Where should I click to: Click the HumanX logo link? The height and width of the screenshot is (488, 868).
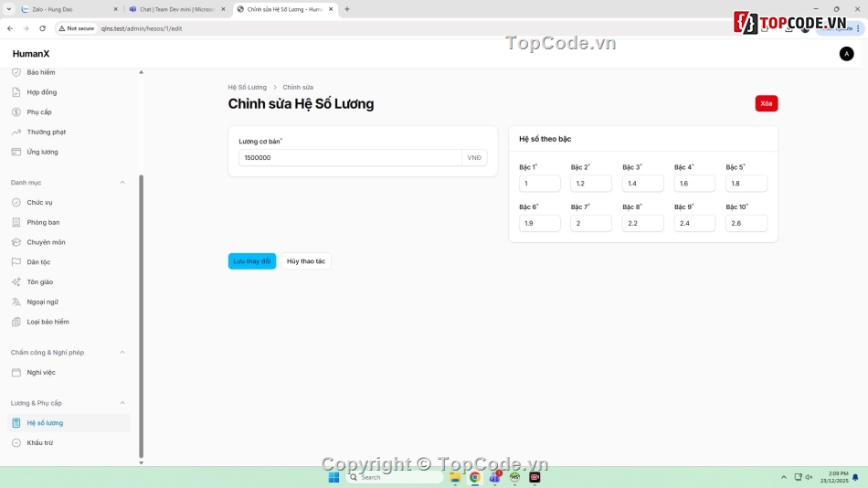coord(31,54)
